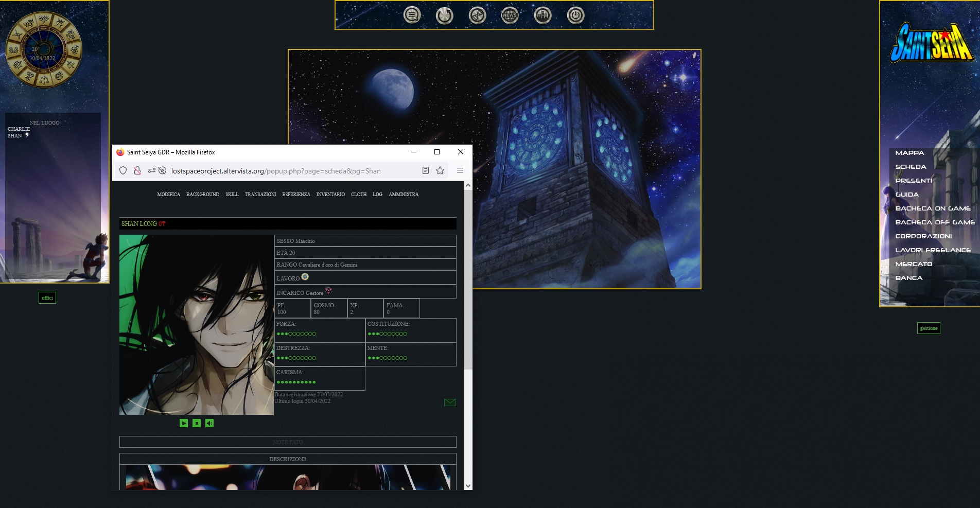
Task: Open MERCATO in the side menu
Action: point(914,264)
